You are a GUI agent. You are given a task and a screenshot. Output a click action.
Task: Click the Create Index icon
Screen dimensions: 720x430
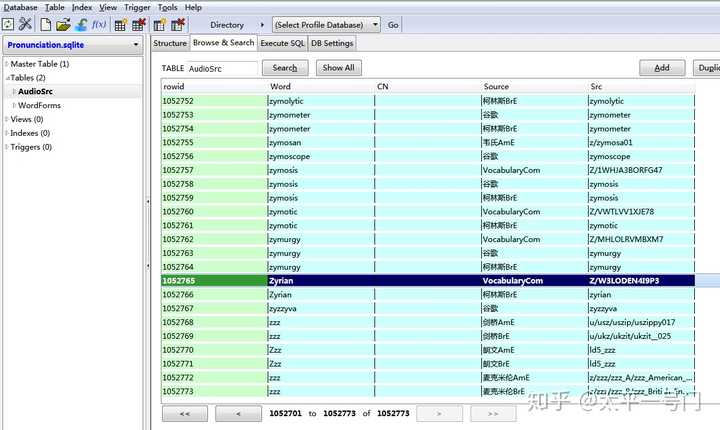159,25
